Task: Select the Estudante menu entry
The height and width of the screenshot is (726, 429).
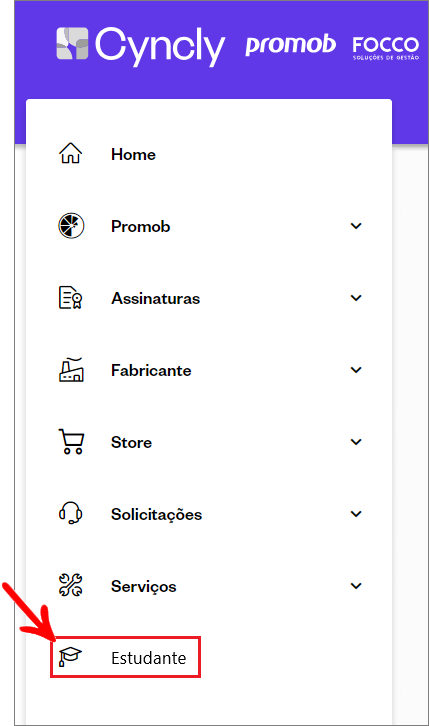Action: coord(125,657)
